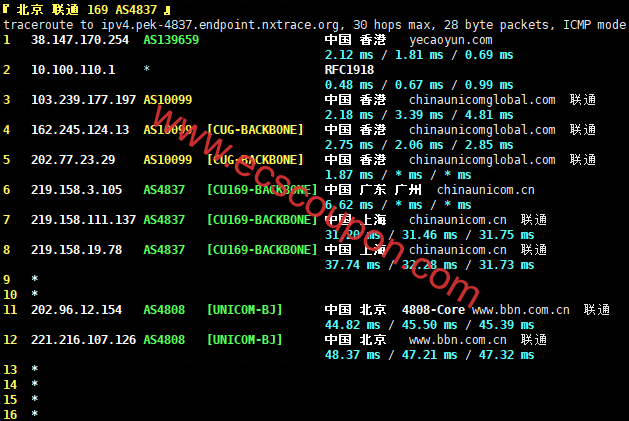Click IP 10.100.110.1
Viewport: 629px width, 421px height.
(x=73, y=70)
